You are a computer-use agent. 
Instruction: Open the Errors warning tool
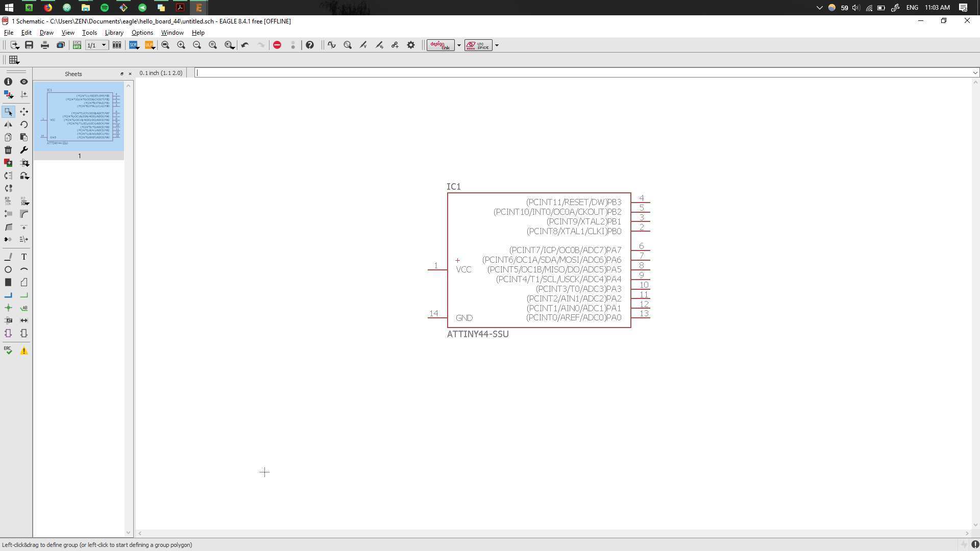pos(24,350)
